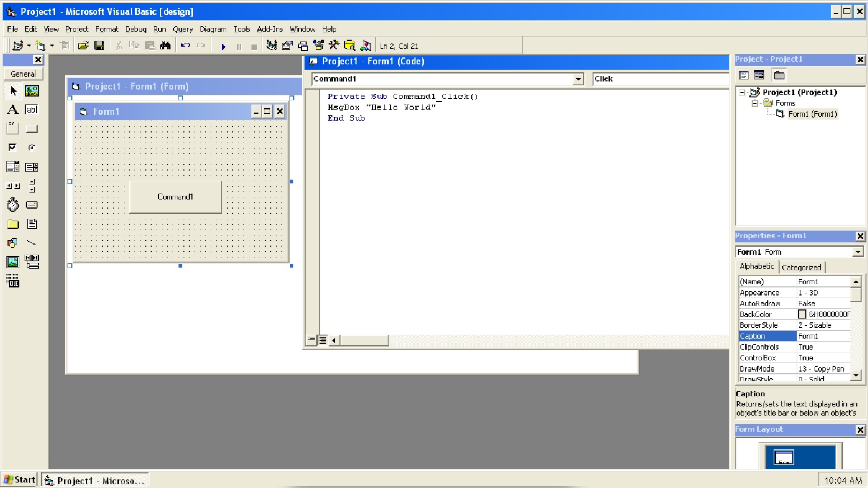Image resolution: width=868 pixels, height=488 pixels.
Task: Click the Add Form toolbar icon
Action: (41, 46)
